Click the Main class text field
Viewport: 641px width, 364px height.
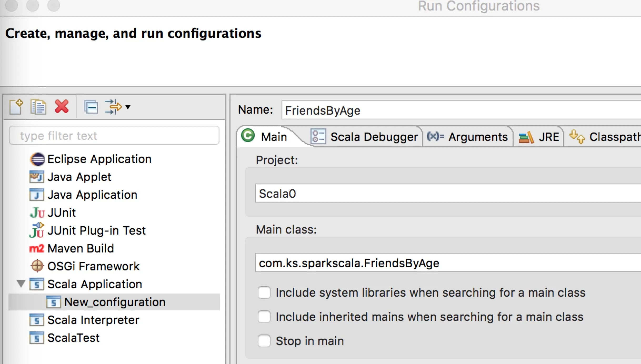(x=447, y=263)
